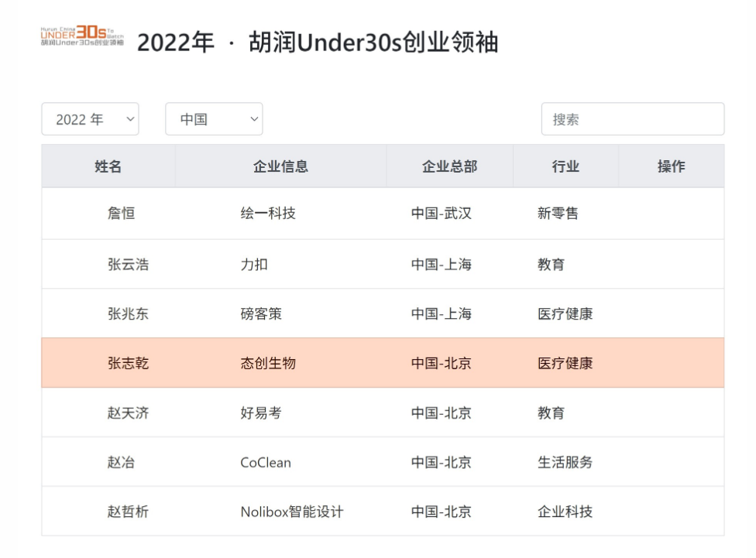Click company 力扣

click(254, 264)
